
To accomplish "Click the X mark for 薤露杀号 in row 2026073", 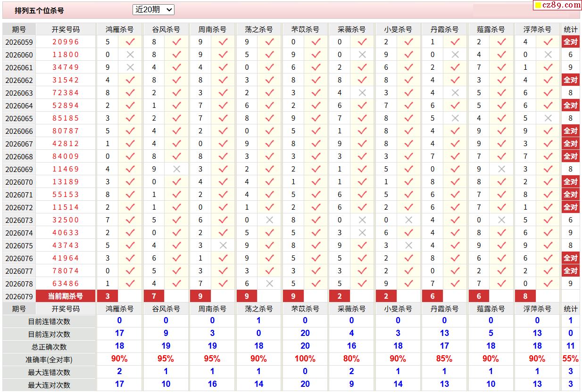I will (502, 220).
